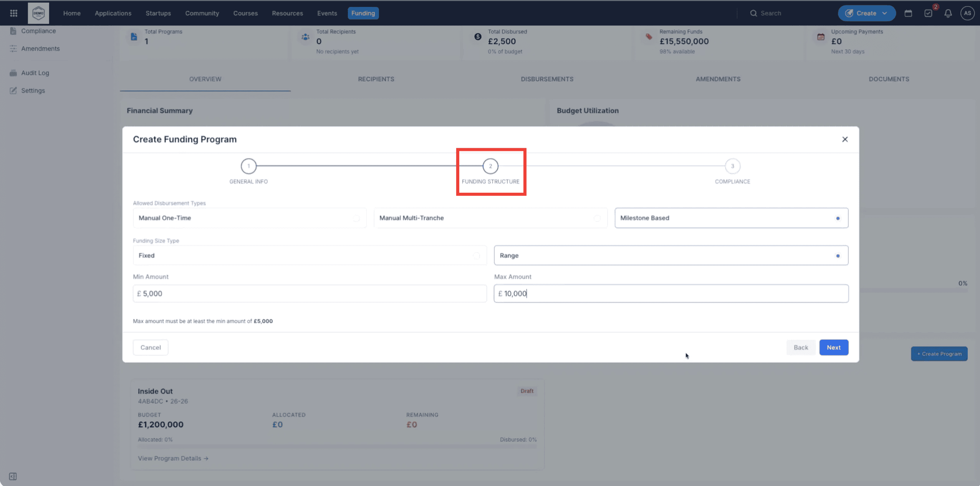Select Fixed funding size type

309,255
